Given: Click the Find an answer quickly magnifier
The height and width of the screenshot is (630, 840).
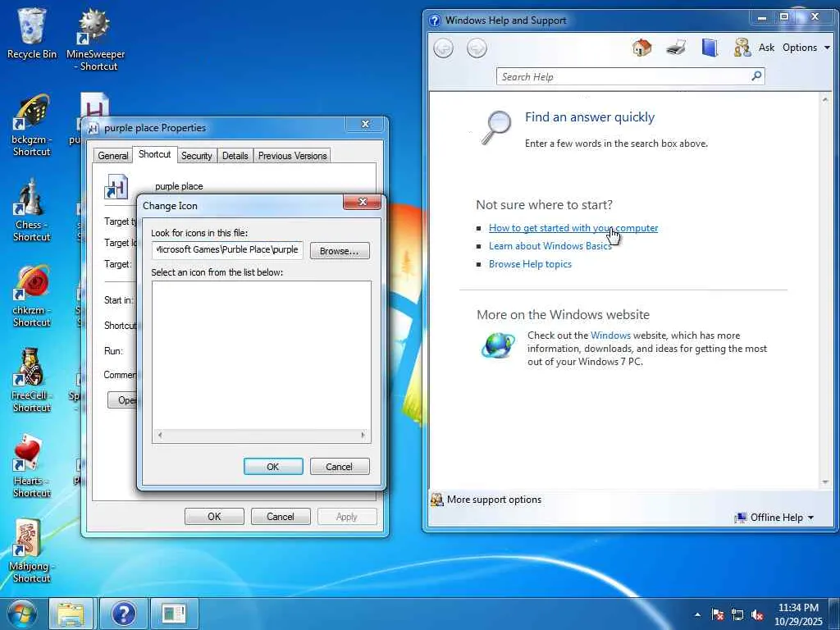Looking at the screenshot, I should click(x=495, y=127).
